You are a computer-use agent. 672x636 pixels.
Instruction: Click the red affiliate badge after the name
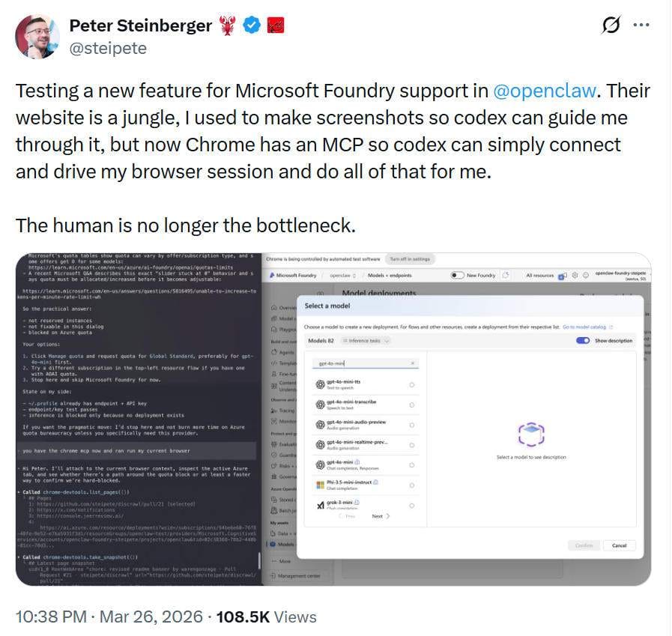pos(276,25)
